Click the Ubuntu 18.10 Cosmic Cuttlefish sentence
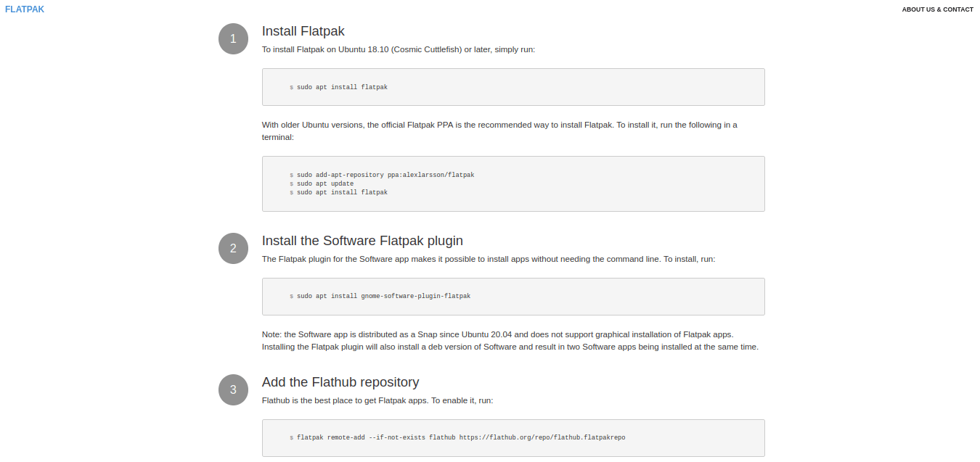 398,50
